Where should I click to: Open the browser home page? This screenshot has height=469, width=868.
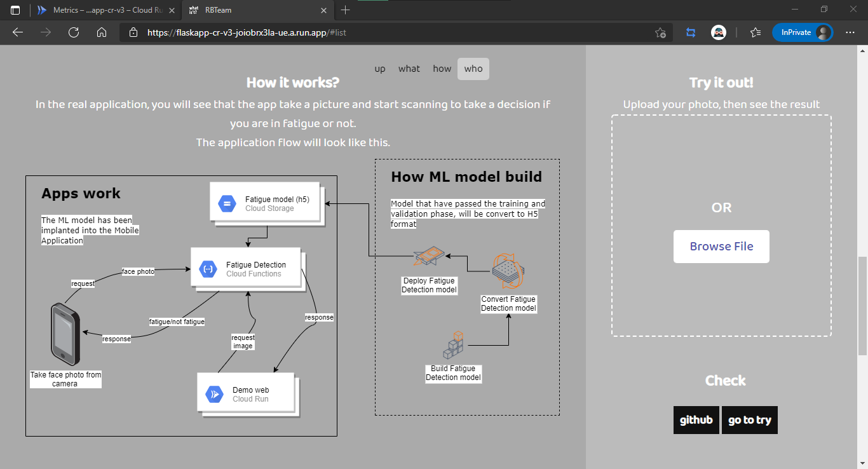[102, 32]
